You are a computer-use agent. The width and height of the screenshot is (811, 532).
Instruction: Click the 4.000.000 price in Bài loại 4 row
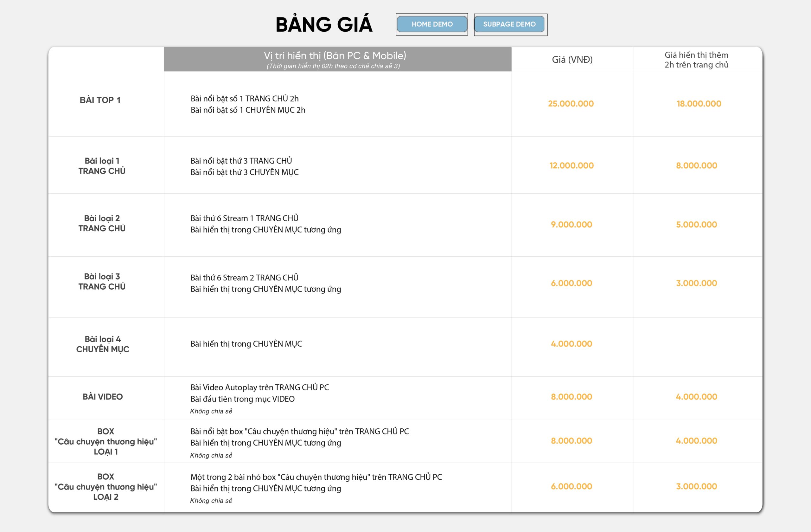572,344
